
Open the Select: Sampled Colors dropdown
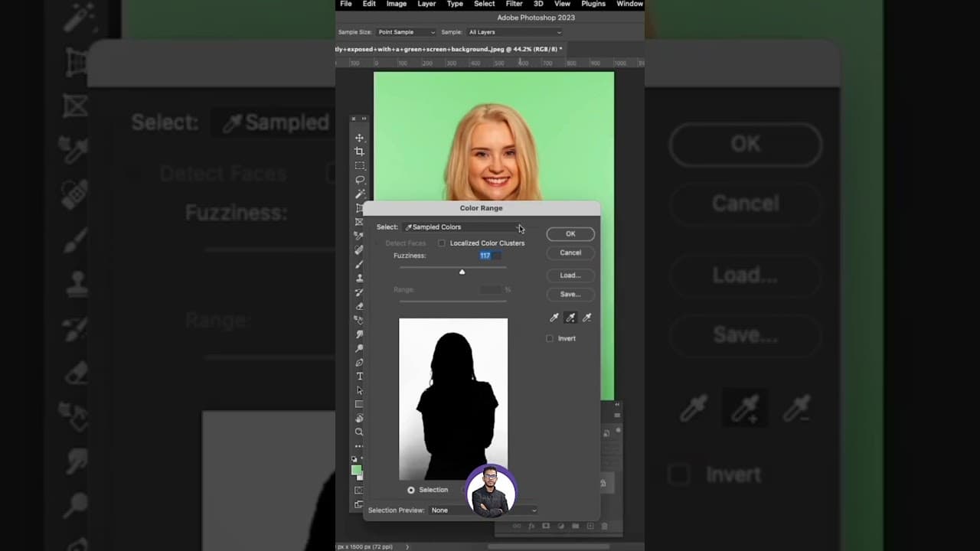click(464, 227)
